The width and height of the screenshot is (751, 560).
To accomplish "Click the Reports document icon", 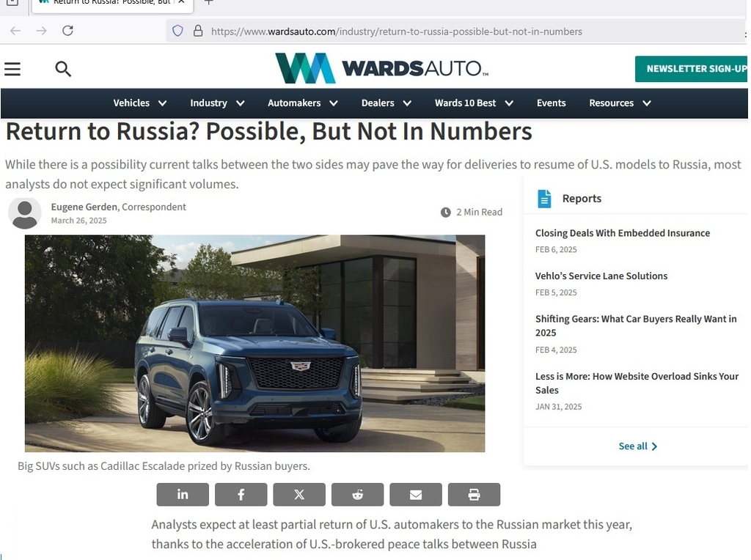I will 544,199.
